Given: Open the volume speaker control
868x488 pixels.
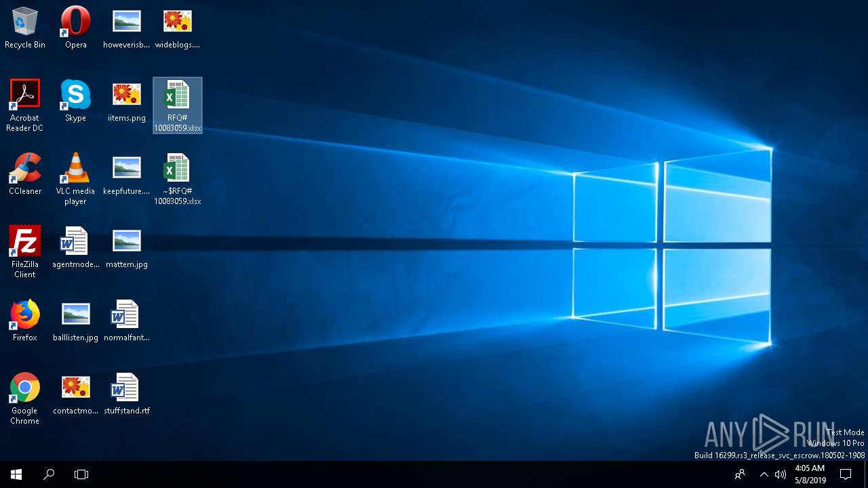Looking at the screenshot, I should [x=780, y=474].
